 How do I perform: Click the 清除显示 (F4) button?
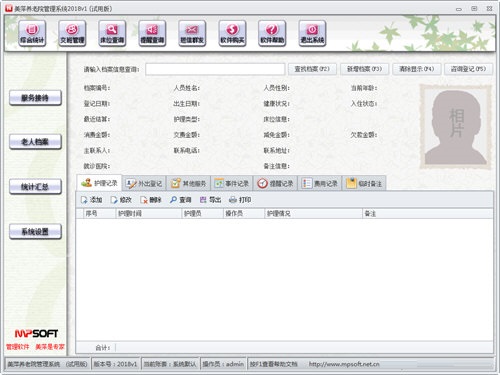pos(417,69)
